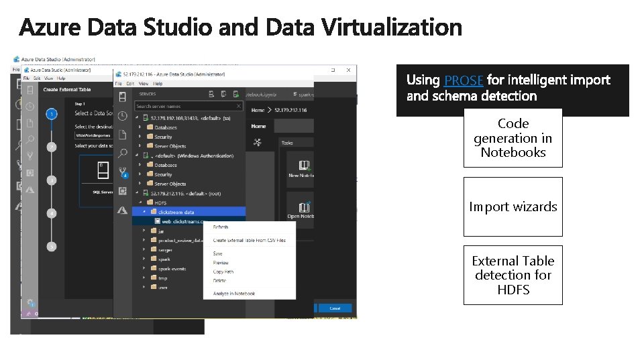644x362 pixels.
Task: Click 52.179.212.116 in the breadcrumb
Action: (290, 110)
